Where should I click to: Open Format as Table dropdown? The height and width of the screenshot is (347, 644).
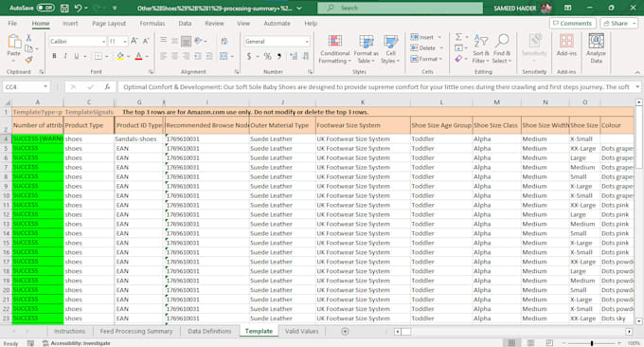366,49
